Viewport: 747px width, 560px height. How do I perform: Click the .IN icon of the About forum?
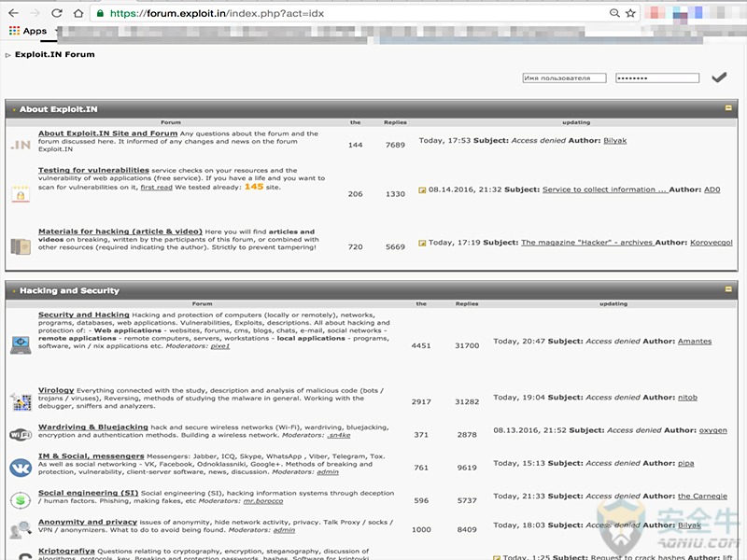click(21, 145)
